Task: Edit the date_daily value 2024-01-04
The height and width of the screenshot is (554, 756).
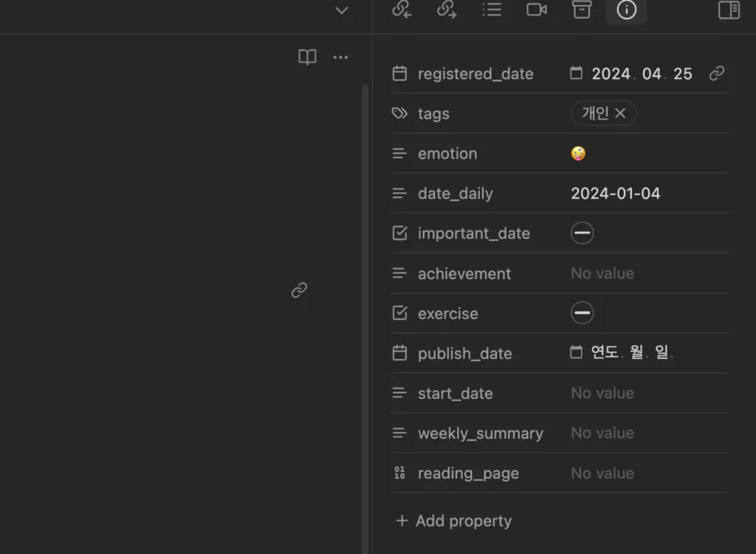Action: pyautogui.click(x=615, y=194)
